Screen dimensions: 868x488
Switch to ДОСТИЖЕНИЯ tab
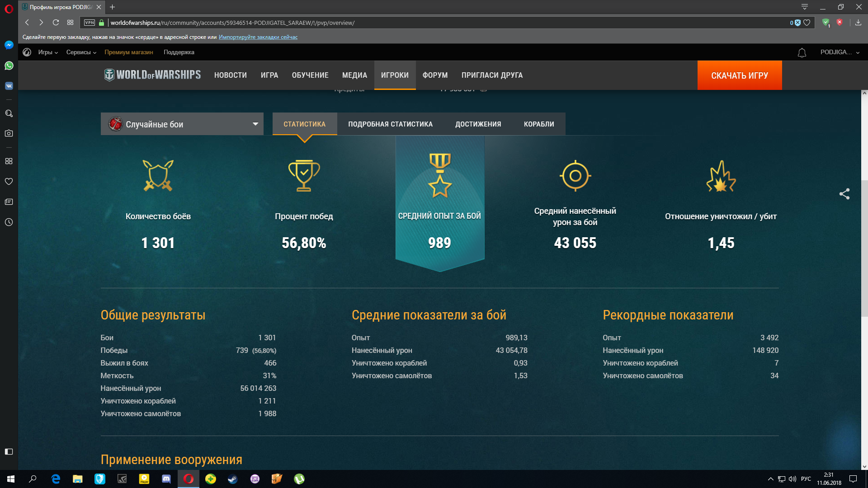[x=478, y=124]
